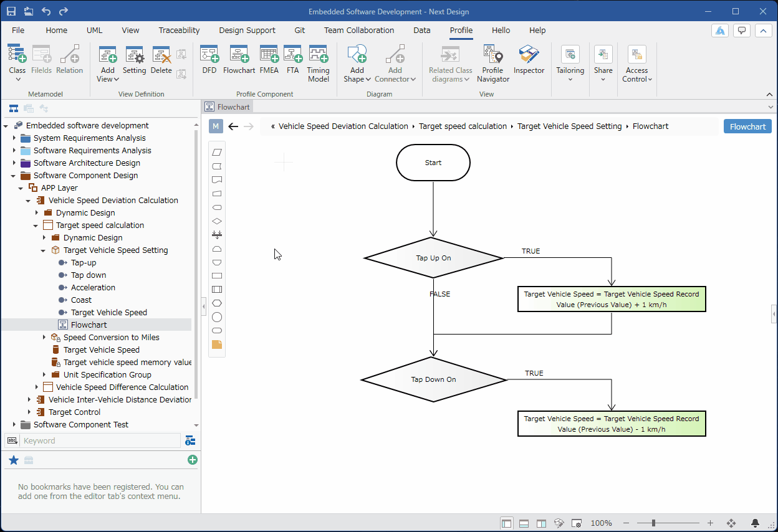Click zoom in plus button
Screen dimensions: 778x532
click(710, 523)
